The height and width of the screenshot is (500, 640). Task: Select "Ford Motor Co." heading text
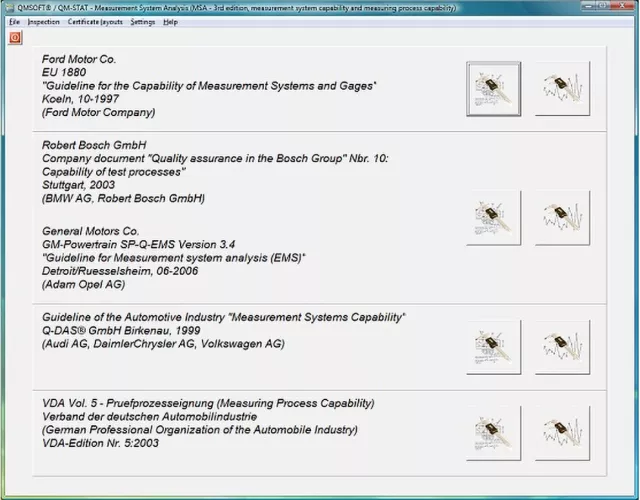click(79, 60)
